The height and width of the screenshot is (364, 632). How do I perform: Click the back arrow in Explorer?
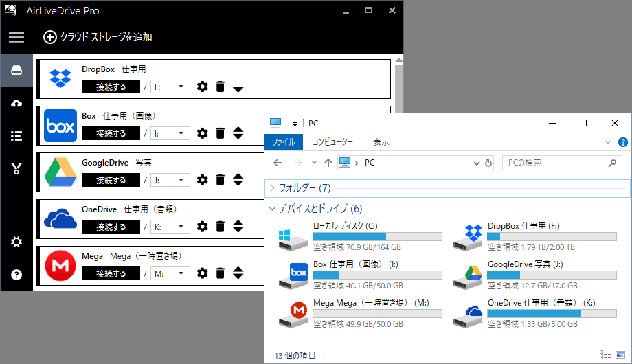pos(278,163)
